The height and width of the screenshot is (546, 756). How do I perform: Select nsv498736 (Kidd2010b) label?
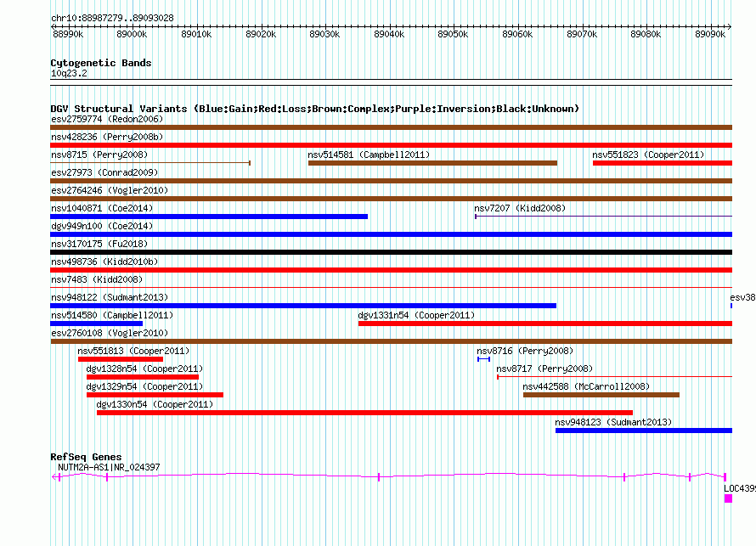(104, 262)
